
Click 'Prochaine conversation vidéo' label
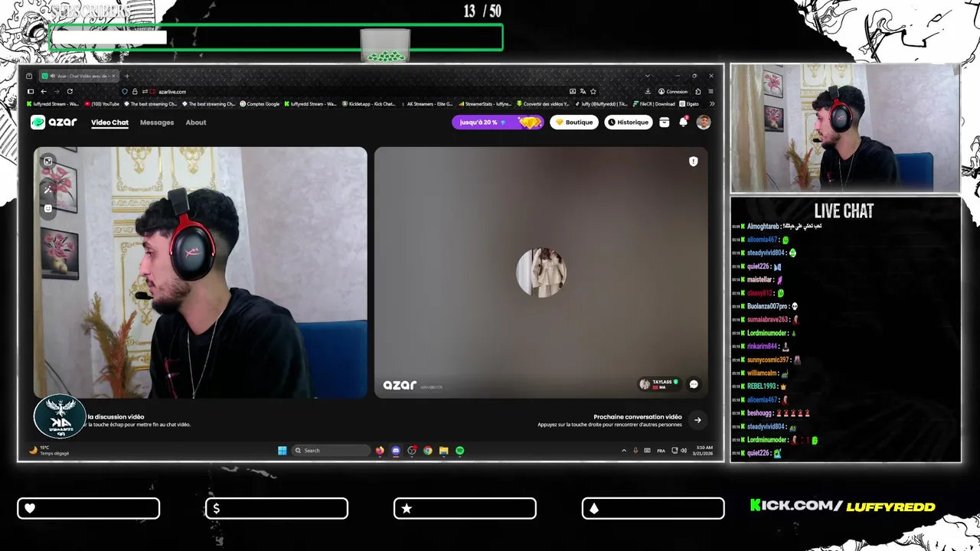pos(638,417)
